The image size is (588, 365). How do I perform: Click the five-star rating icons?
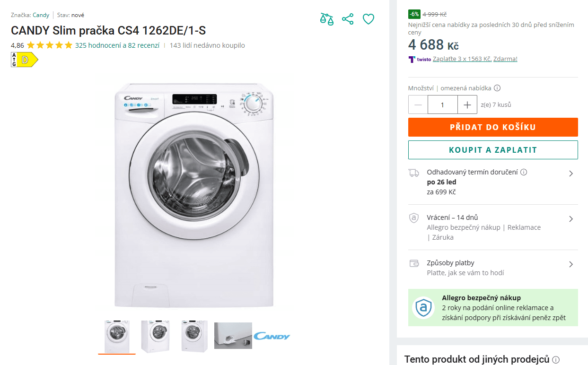click(50, 45)
